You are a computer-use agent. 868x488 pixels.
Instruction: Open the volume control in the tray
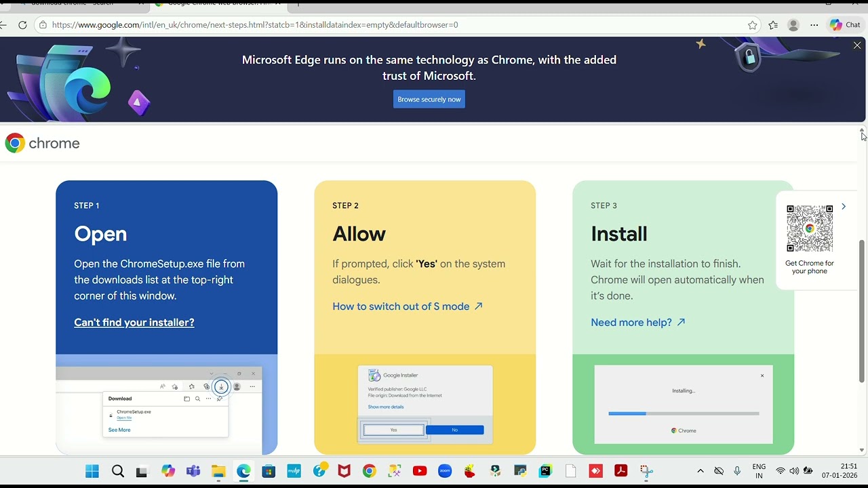[x=794, y=471]
